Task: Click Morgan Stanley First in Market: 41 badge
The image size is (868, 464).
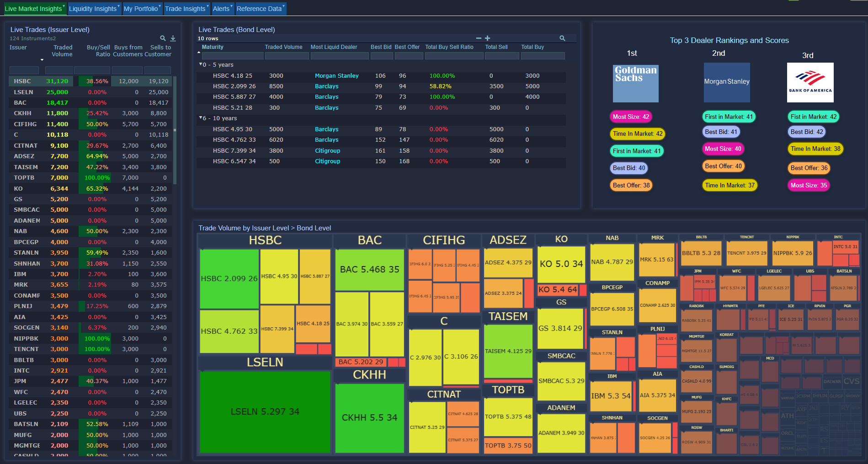Action: point(729,117)
